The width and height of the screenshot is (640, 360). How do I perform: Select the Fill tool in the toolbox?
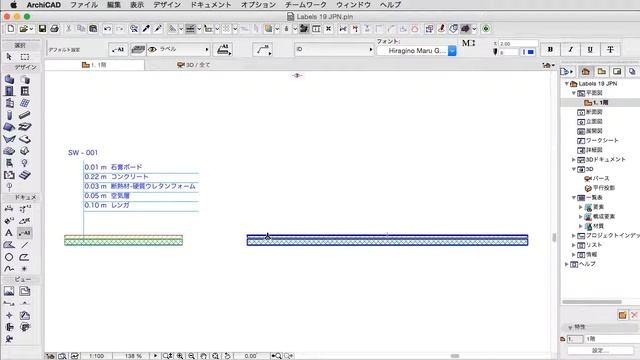coord(9,245)
